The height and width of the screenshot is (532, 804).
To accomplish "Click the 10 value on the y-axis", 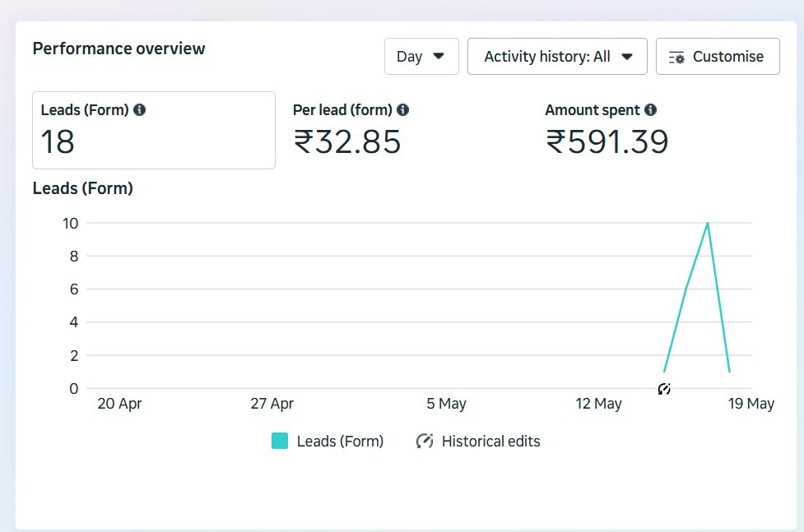I will [70, 224].
